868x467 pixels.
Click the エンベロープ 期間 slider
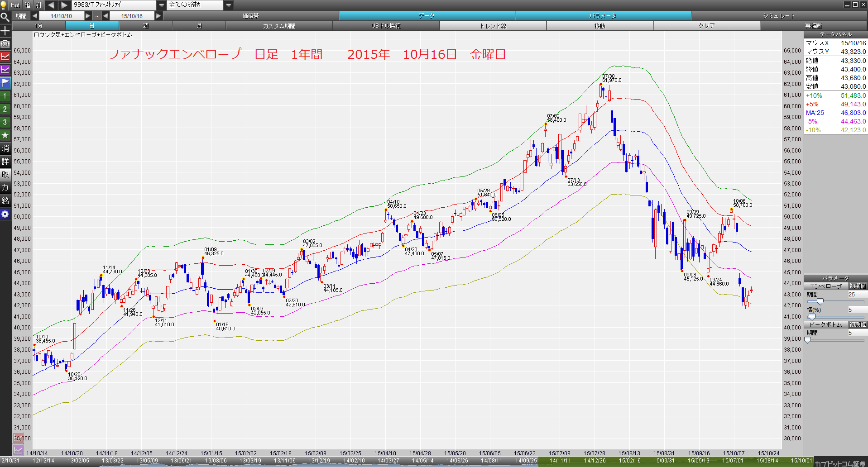[x=835, y=302]
